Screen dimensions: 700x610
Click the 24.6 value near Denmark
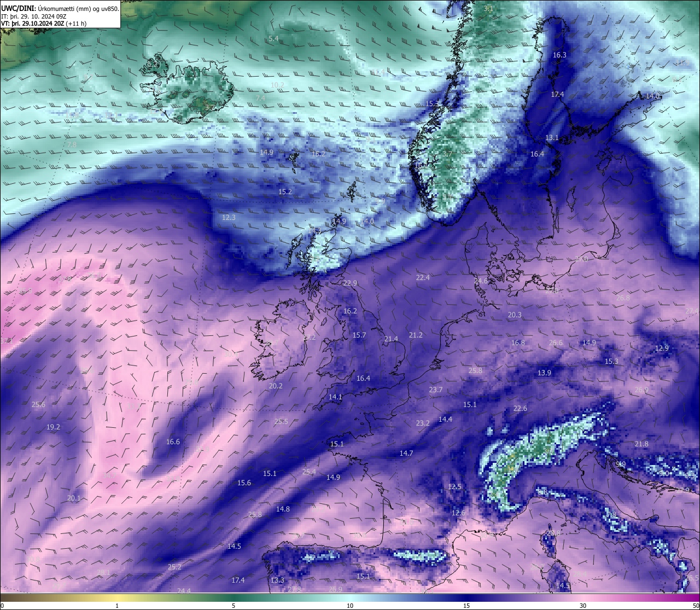[481, 281]
